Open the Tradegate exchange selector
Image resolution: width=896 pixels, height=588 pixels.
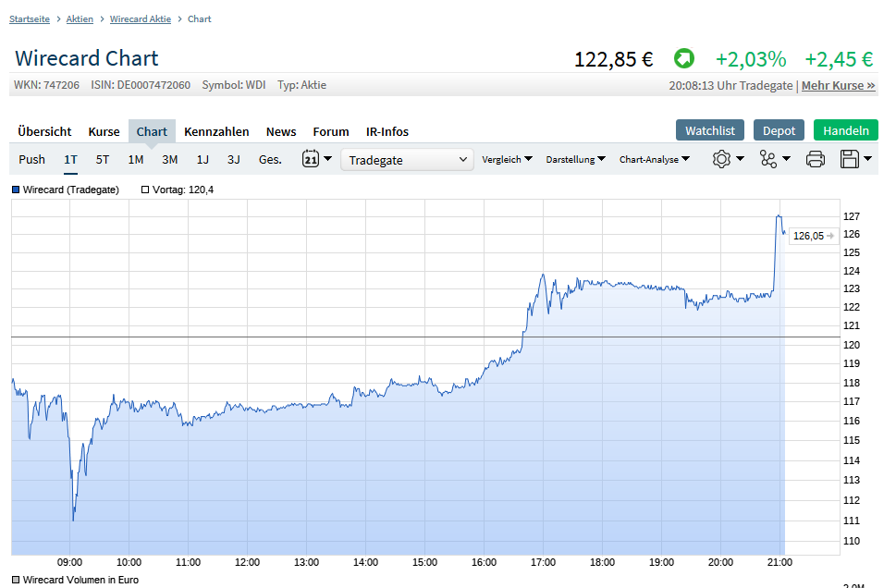408,160
